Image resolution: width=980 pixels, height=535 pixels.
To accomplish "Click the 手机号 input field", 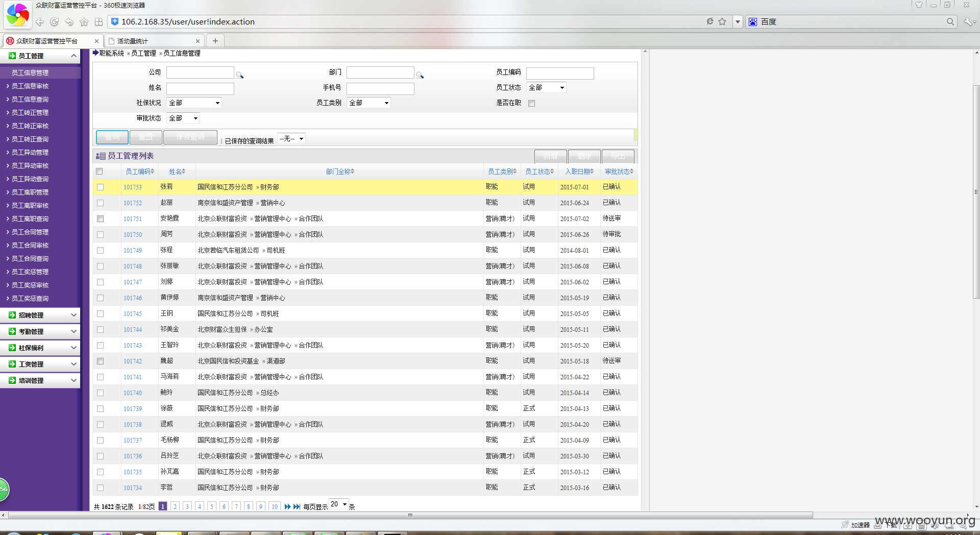I will click(x=380, y=88).
